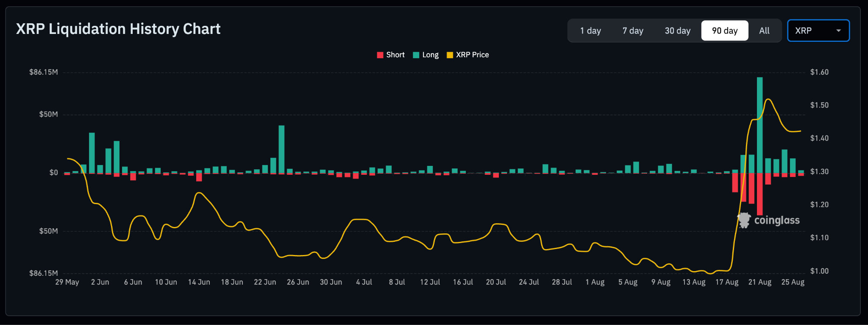Click the 22 Jun date label
The image size is (868, 325).
(x=265, y=282)
